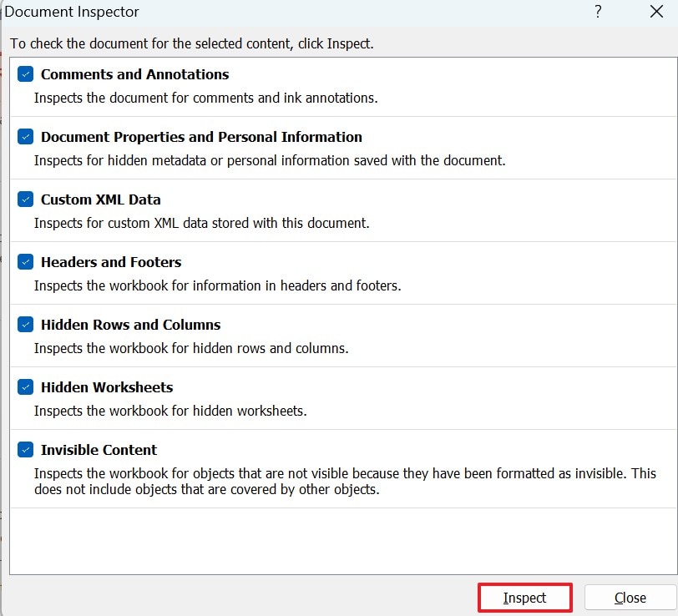Uncheck Document Properties and Personal Information checkbox

(x=25, y=137)
